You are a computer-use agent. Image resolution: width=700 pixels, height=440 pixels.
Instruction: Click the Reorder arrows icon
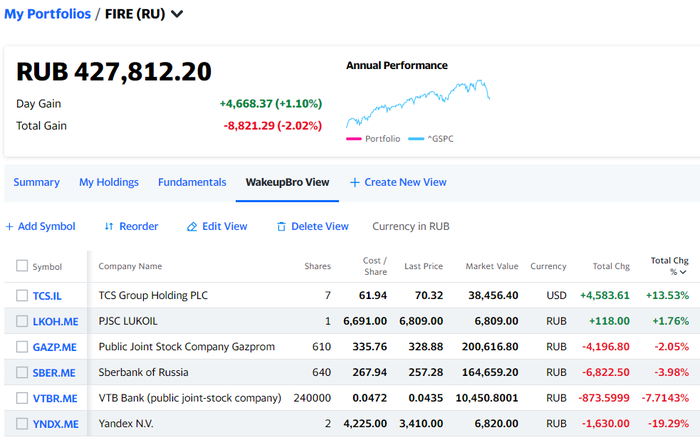(109, 227)
